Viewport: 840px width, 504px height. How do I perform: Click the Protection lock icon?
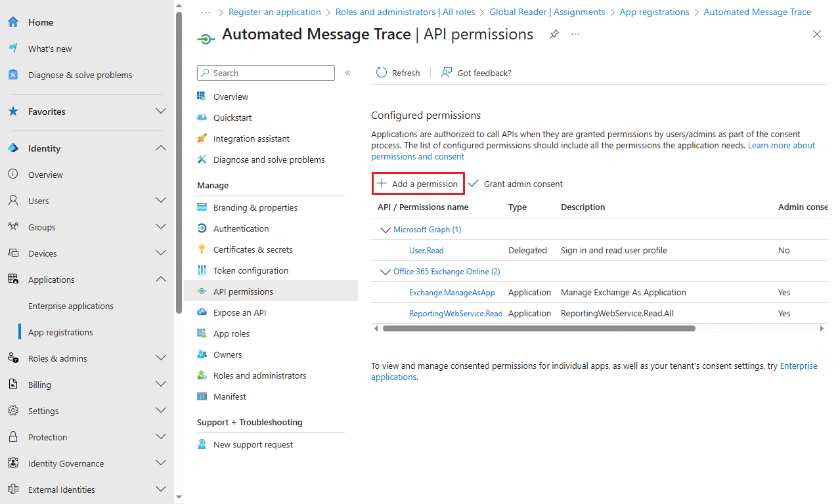pos(13,437)
